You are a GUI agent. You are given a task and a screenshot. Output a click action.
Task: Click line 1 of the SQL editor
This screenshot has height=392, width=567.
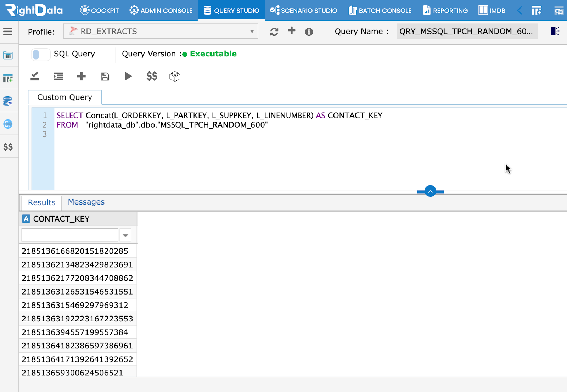click(x=219, y=116)
